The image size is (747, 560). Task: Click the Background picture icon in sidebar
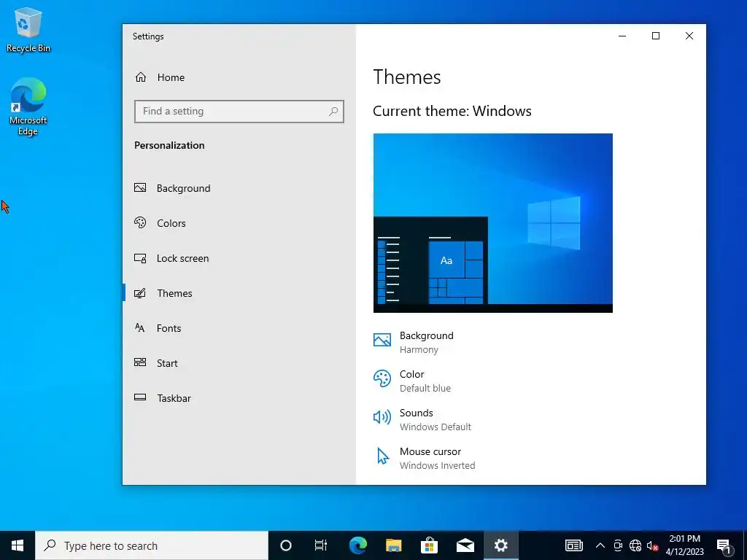pos(140,187)
